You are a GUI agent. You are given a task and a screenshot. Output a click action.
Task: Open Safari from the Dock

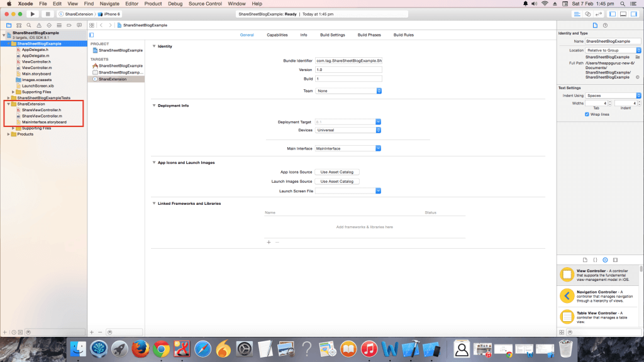tap(203, 349)
